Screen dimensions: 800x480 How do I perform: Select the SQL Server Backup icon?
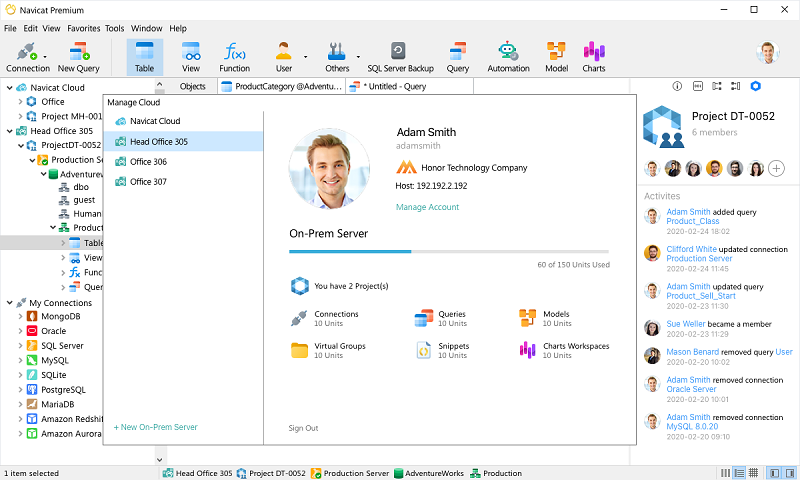pos(400,57)
